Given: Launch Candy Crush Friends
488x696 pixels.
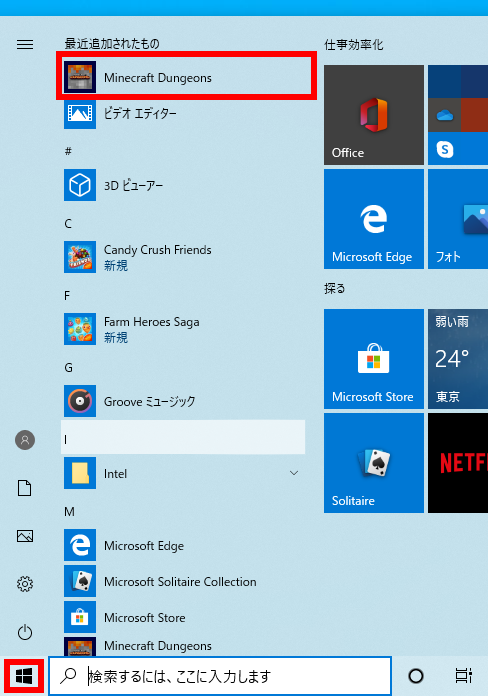Looking at the screenshot, I should pos(183,257).
